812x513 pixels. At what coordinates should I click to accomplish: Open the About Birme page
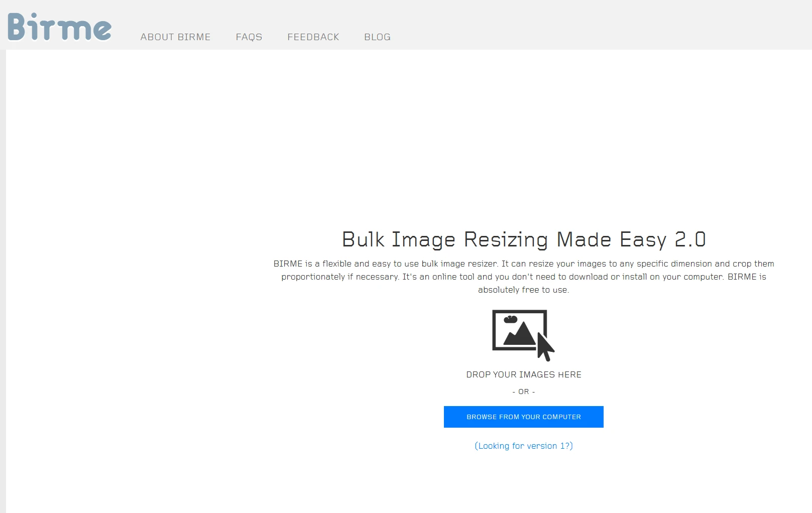pos(175,37)
